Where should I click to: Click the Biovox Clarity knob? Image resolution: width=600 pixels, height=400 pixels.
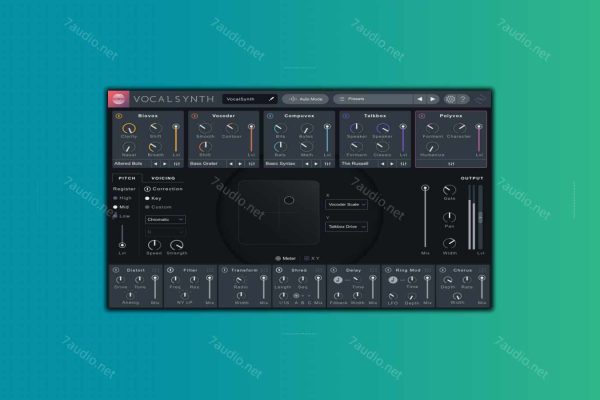coord(129,128)
